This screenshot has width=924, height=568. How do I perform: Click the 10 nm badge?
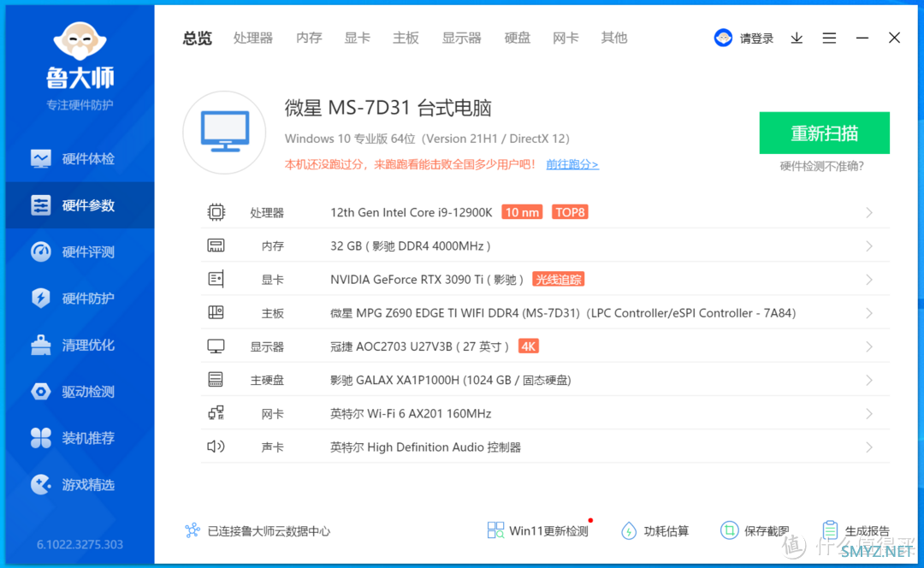522,212
